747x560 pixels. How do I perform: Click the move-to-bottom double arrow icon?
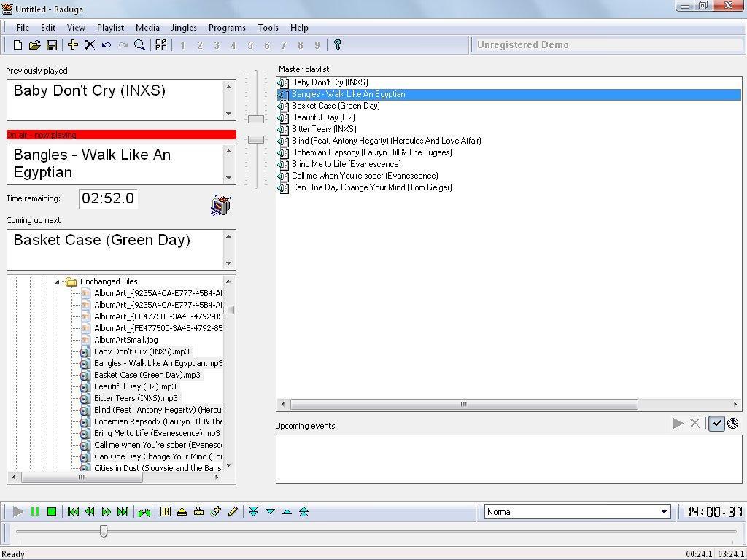click(x=253, y=512)
